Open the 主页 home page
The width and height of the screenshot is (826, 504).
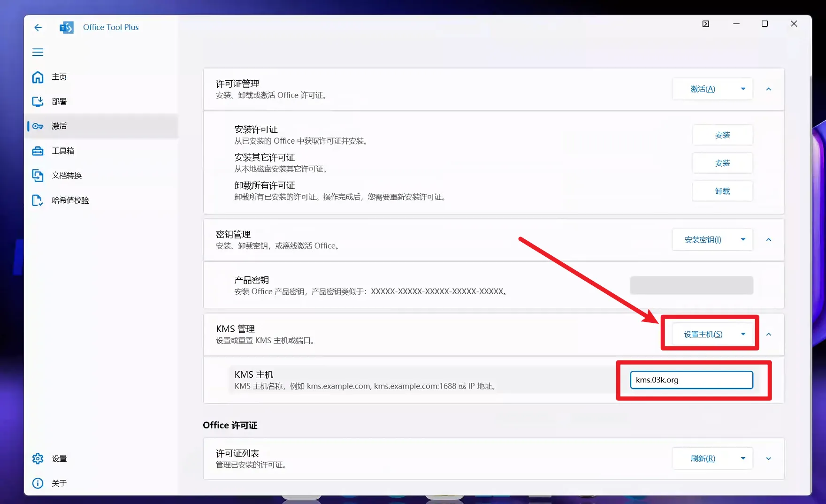point(101,77)
